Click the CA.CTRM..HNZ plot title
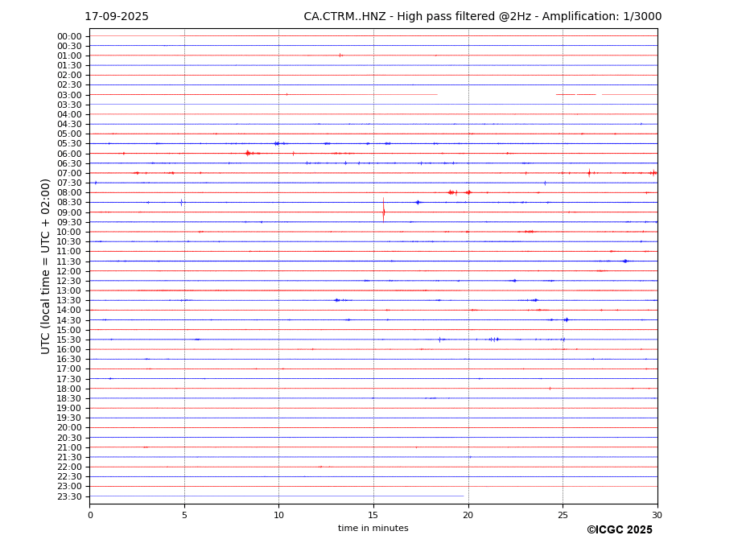 (x=482, y=17)
